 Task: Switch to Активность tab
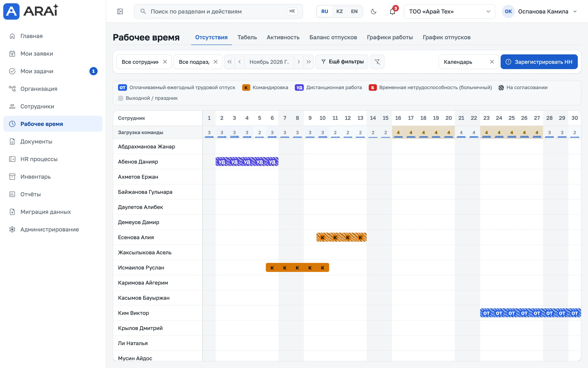click(x=283, y=37)
